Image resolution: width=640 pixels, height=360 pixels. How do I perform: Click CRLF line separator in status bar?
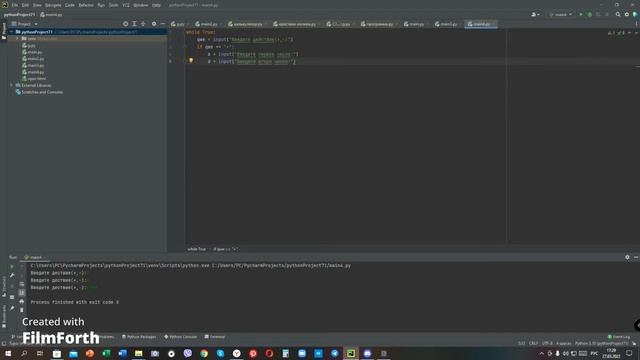pos(533,344)
